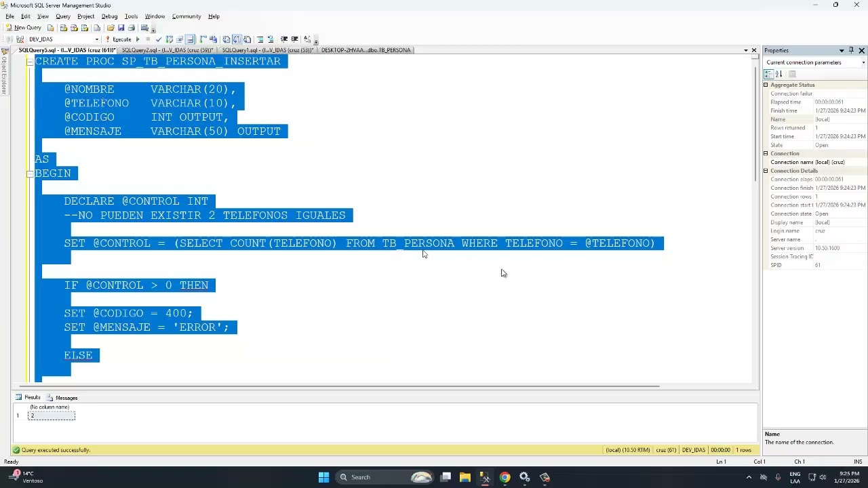The image size is (868, 488).
Task: Close the active query document tab
Action: coord(753,50)
